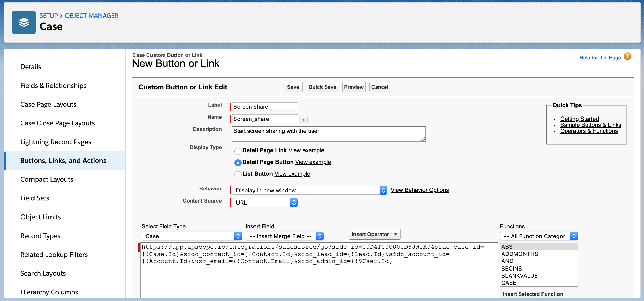Screen dimensions: 644x301
Task: Open the Behavior dropdown
Action: [309, 190]
